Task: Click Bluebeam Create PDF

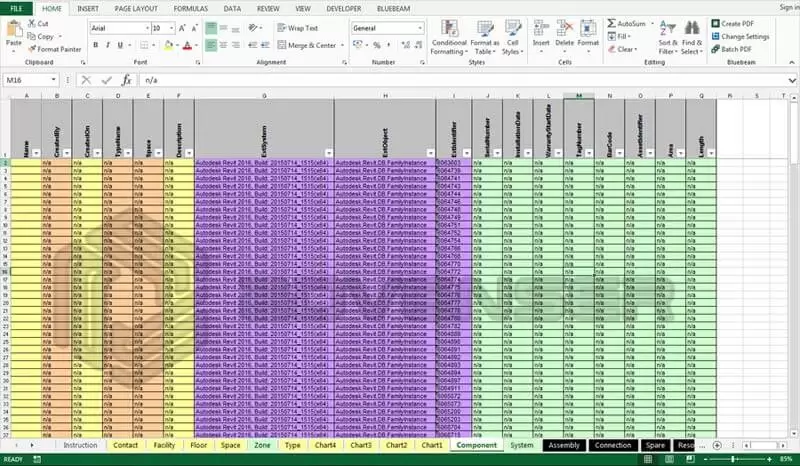Action: point(733,23)
